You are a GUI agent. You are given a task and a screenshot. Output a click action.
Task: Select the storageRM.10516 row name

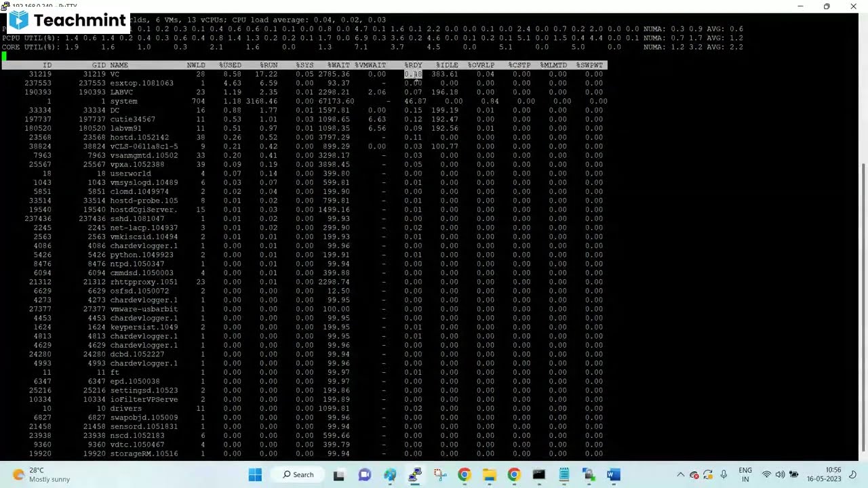tap(144, 453)
